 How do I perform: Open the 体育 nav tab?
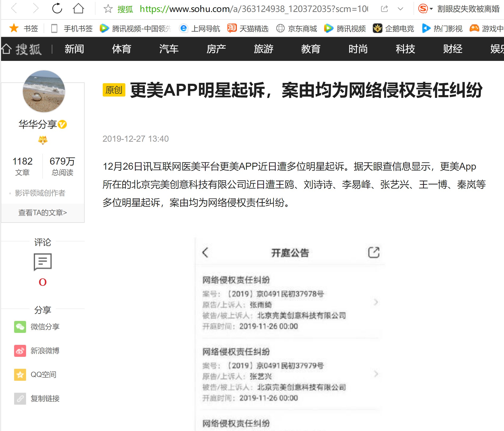point(122,49)
